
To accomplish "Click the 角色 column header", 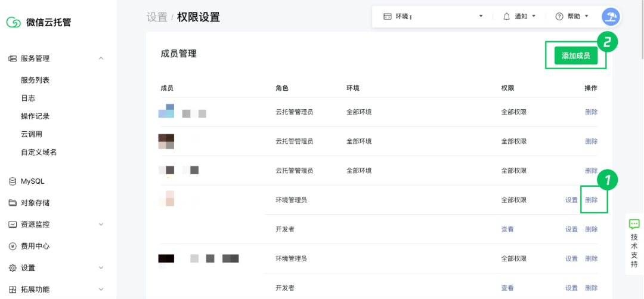I will 282,88.
